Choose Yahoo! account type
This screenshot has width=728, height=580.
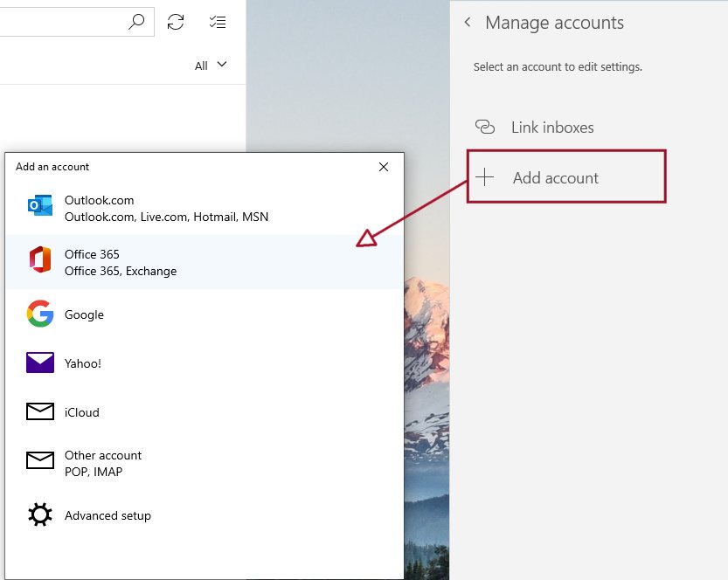[x=205, y=362]
